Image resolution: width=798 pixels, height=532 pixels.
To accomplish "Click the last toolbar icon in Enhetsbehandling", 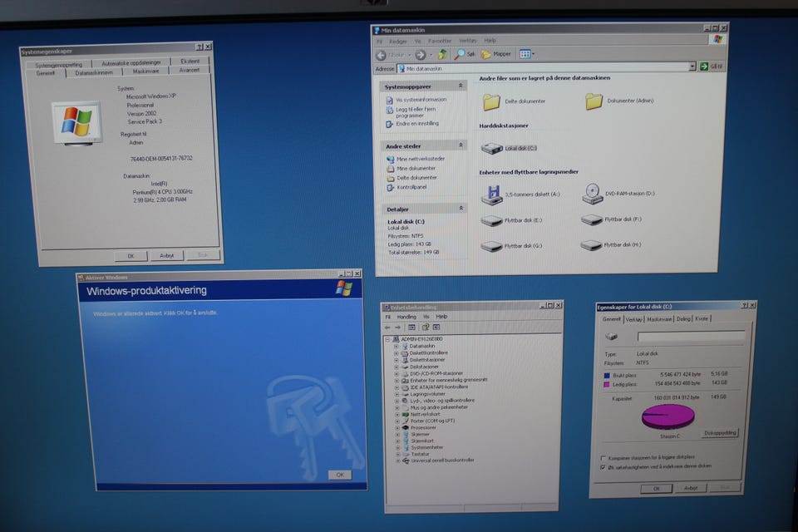I will (436, 327).
